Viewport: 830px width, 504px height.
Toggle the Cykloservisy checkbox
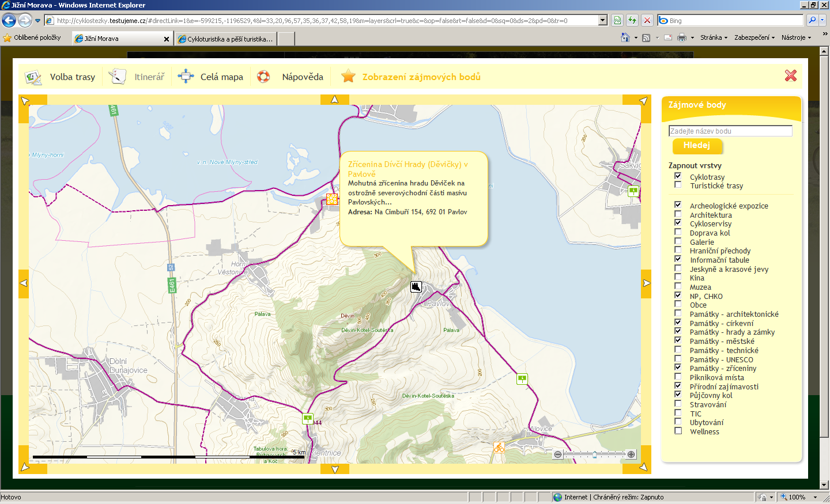point(678,223)
